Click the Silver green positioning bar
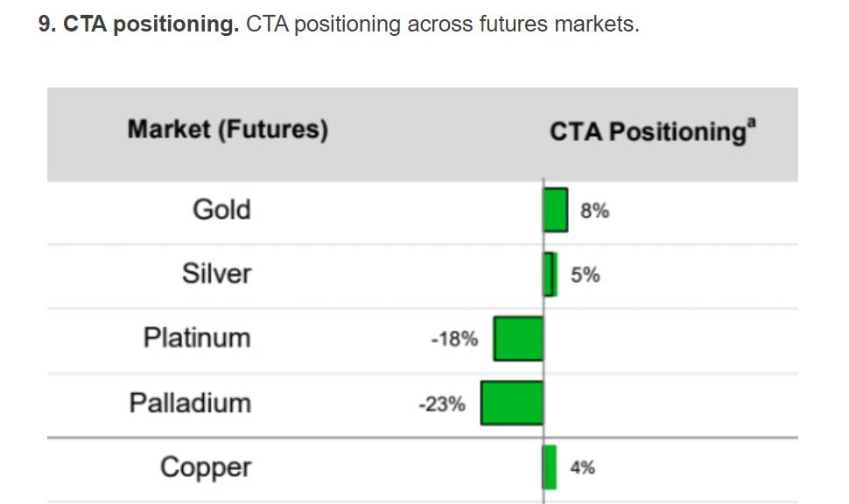 [550, 275]
